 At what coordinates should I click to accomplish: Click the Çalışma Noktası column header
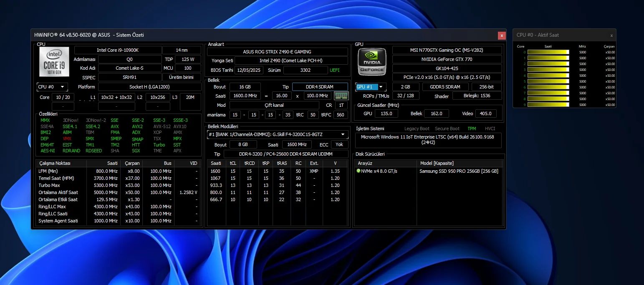61,163
